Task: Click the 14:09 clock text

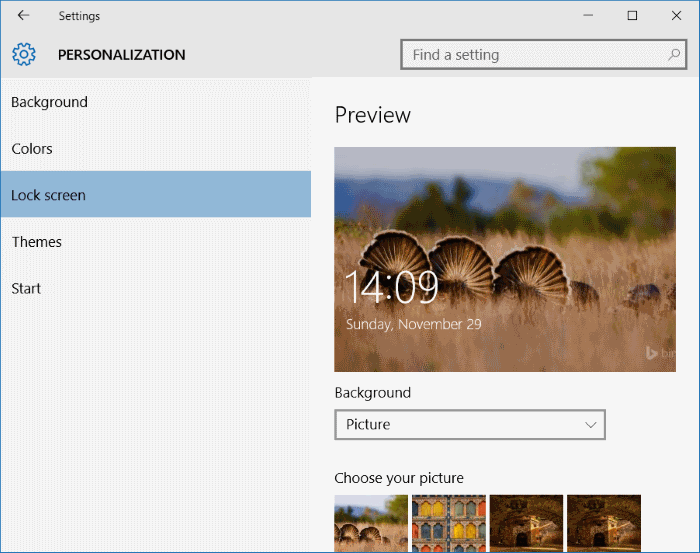Action: [392, 287]
